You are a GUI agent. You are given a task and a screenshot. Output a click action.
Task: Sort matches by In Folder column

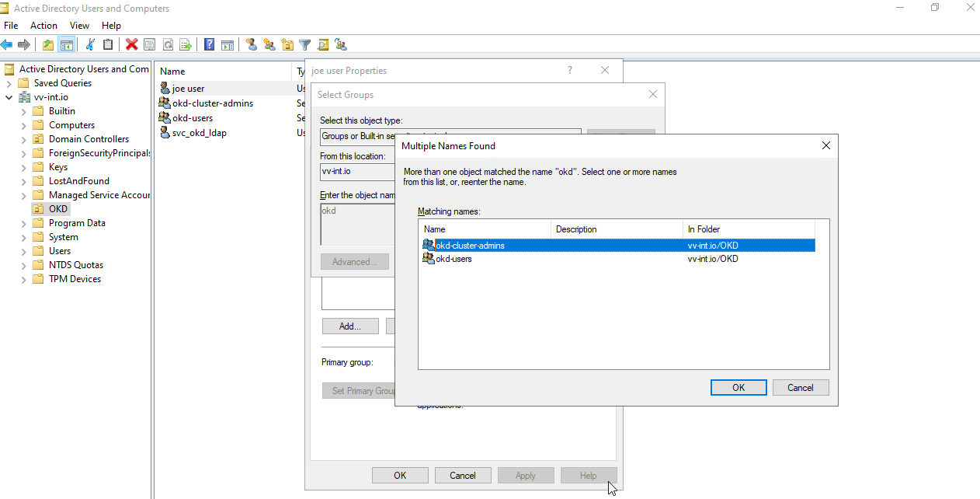pyautogui.click(x=704, y=229)
